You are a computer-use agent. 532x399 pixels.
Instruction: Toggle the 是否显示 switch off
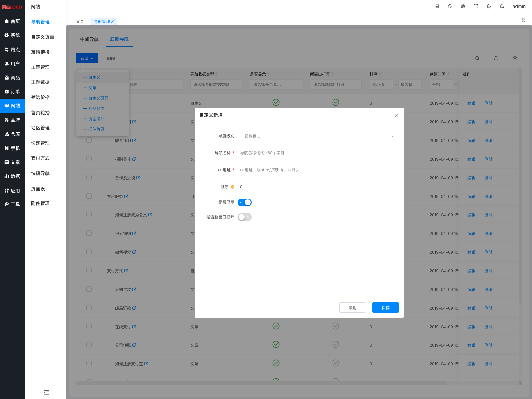click(x=245, y=202)
